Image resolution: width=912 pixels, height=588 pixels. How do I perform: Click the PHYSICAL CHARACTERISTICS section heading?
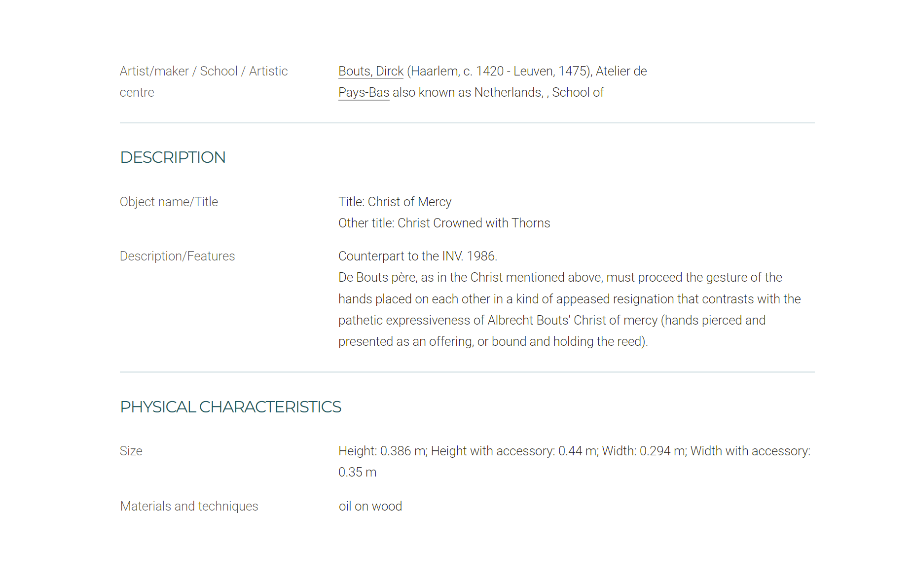click(231, 407)
